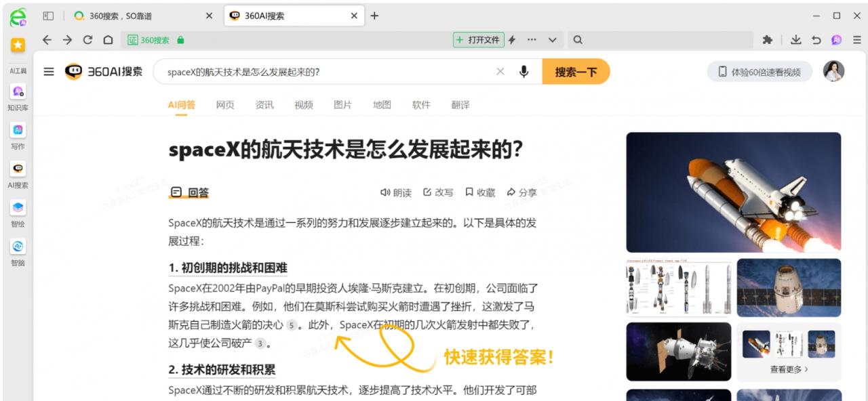The image size is (868, 401).
Task: Click heading 2. 技术的研发和积累
Action: [x=222, y=370]
